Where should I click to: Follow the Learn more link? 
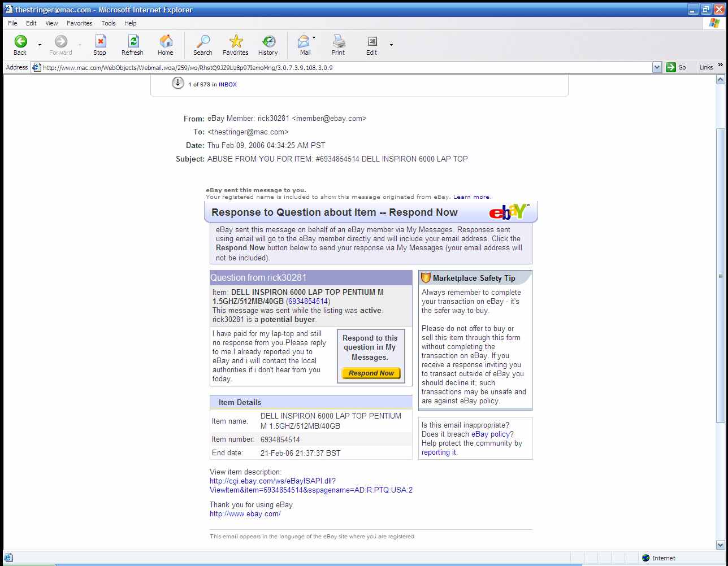coord(472,197)
